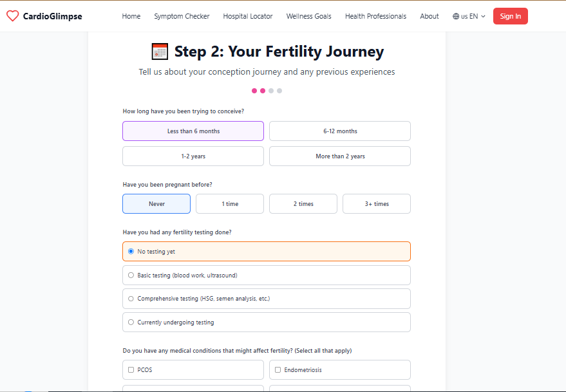The height and width of the screenshot is (392, 566).
Task: Choose Basic testing radio button
Action: tap(131, 275)
